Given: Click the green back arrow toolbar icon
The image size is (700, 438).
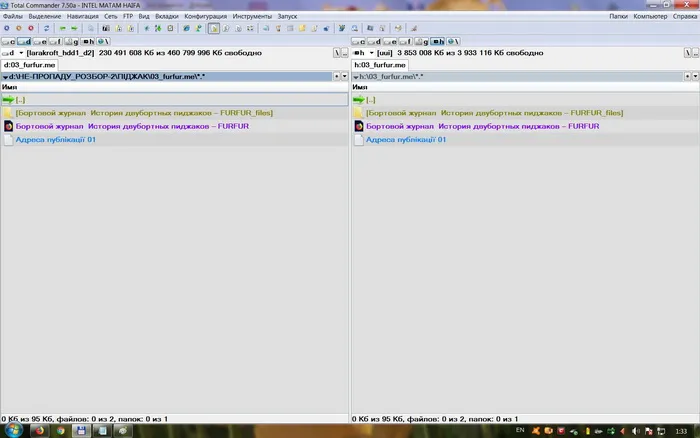Looking at the screenshot, I should [x=62, y=28].
